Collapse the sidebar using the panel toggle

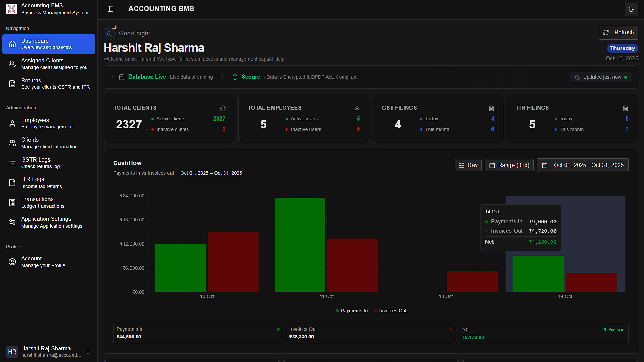point(110,9)
